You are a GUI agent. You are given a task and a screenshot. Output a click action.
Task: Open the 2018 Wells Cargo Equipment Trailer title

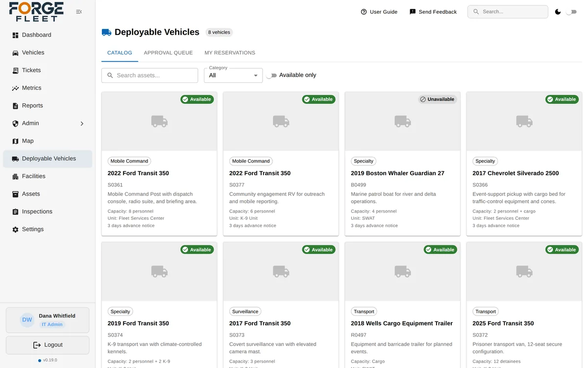click(x=402, y=323)
